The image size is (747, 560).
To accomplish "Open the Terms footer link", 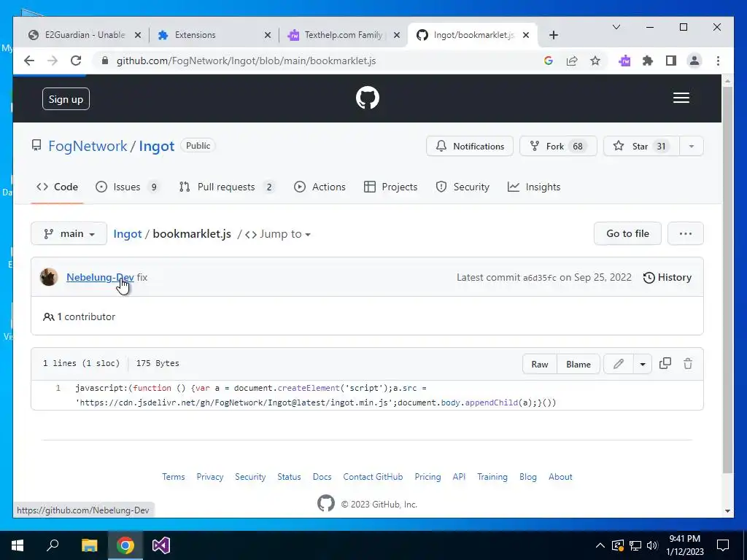I will click(x=174, y=477).
